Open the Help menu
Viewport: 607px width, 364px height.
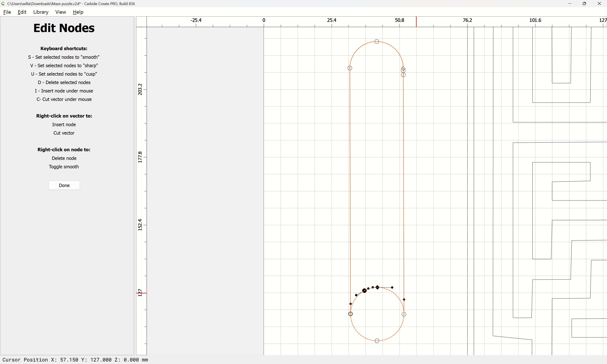[x=78, y=12]
